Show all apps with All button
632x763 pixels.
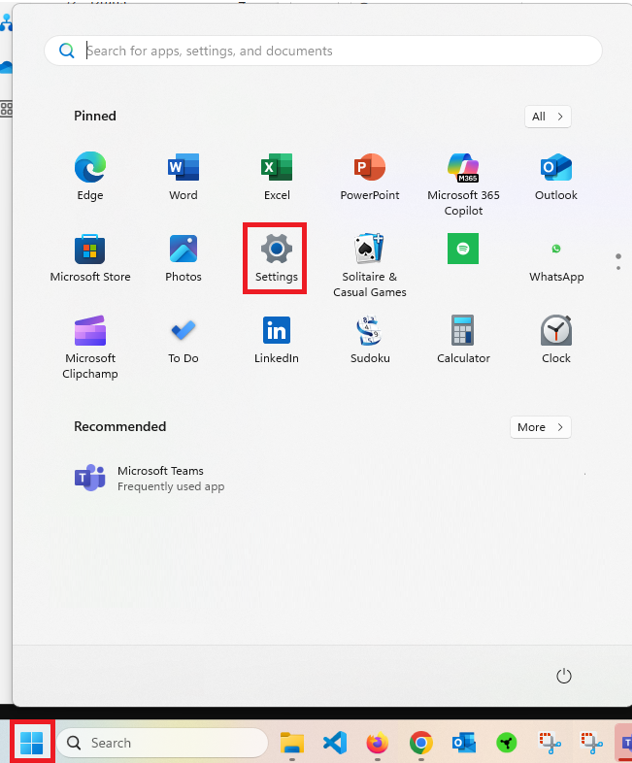click(x=547, y=116)
